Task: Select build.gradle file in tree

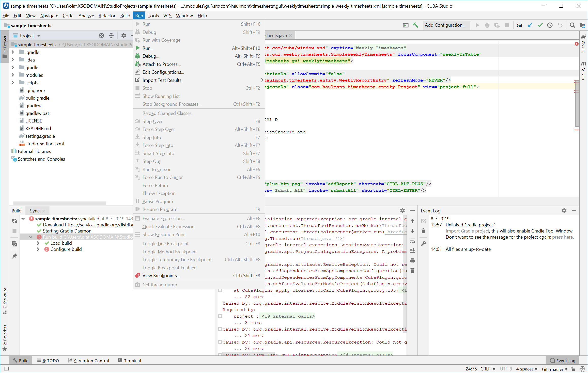Action: point(37,98)
